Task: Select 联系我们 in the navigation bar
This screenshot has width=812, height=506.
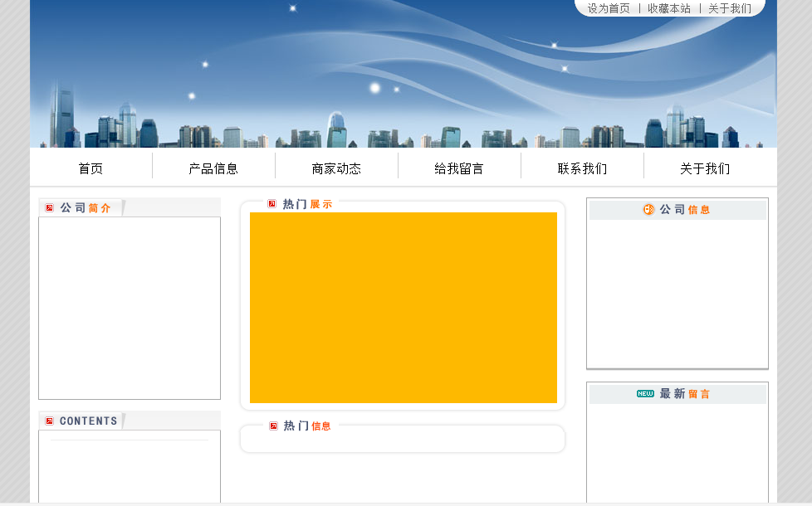Action: point(582,168)
